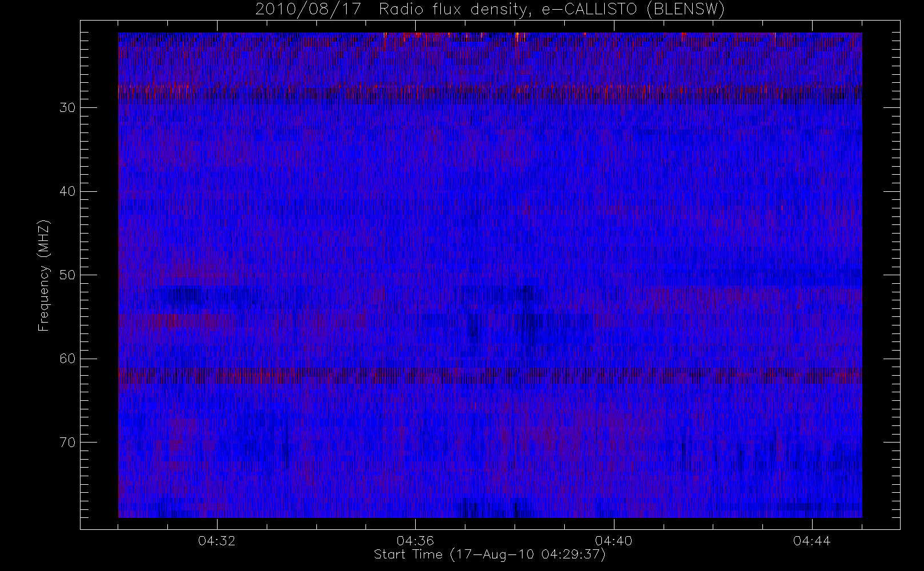
Task: Click the 30 frequency tick label
Action: coord(67,108)
